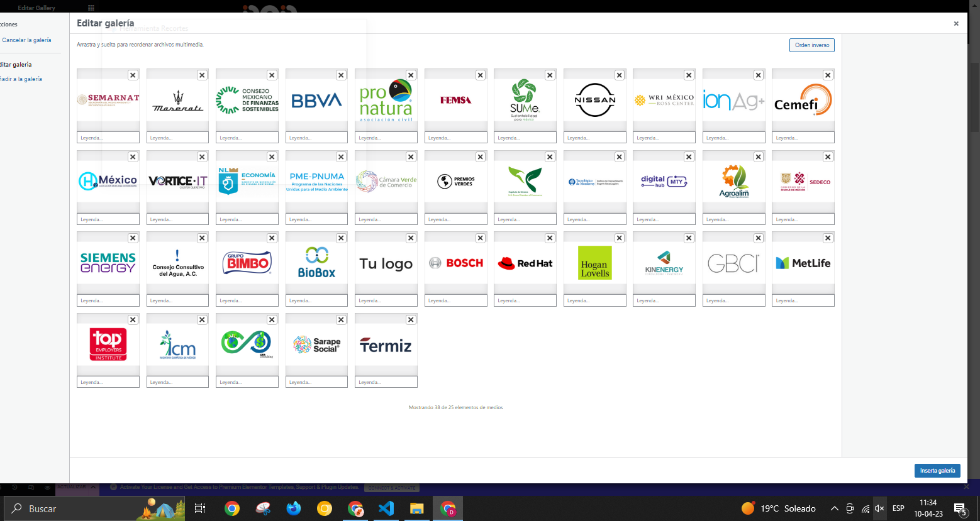The image size is (980, 521).
Task: Remove the MetLife image from the gallery
Action: 828,238
